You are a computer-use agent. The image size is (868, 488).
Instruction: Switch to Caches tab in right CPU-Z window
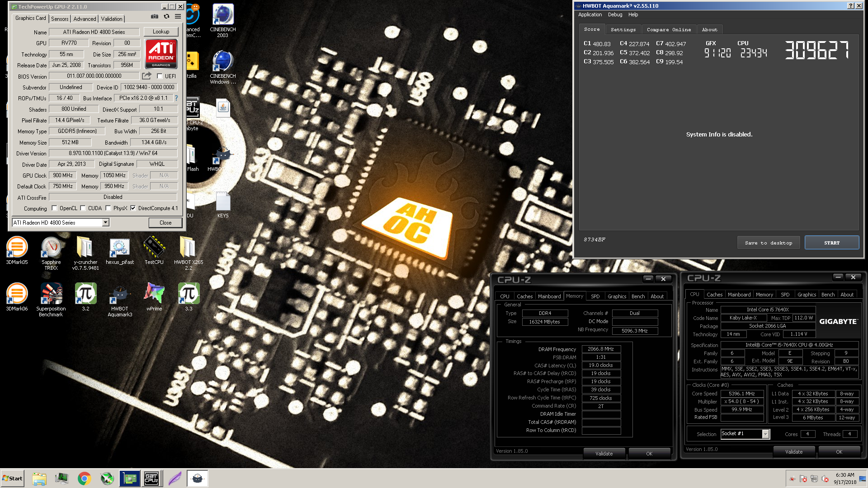pos(714,295)
